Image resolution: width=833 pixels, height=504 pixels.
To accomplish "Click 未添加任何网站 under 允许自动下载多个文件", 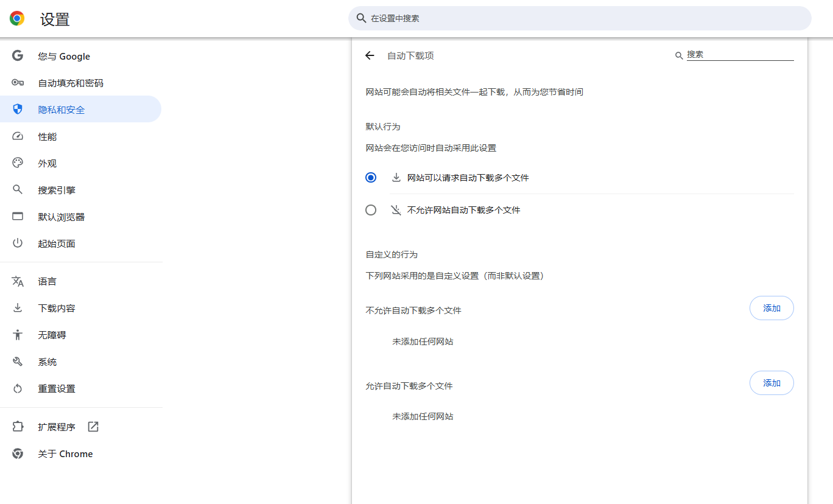I will (423, 416).
